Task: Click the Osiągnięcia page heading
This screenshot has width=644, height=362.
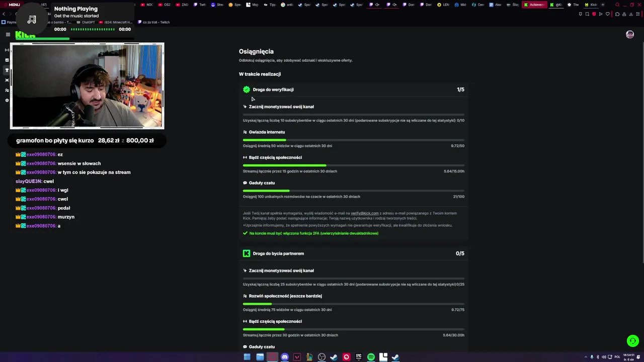Action: (256, 51)
